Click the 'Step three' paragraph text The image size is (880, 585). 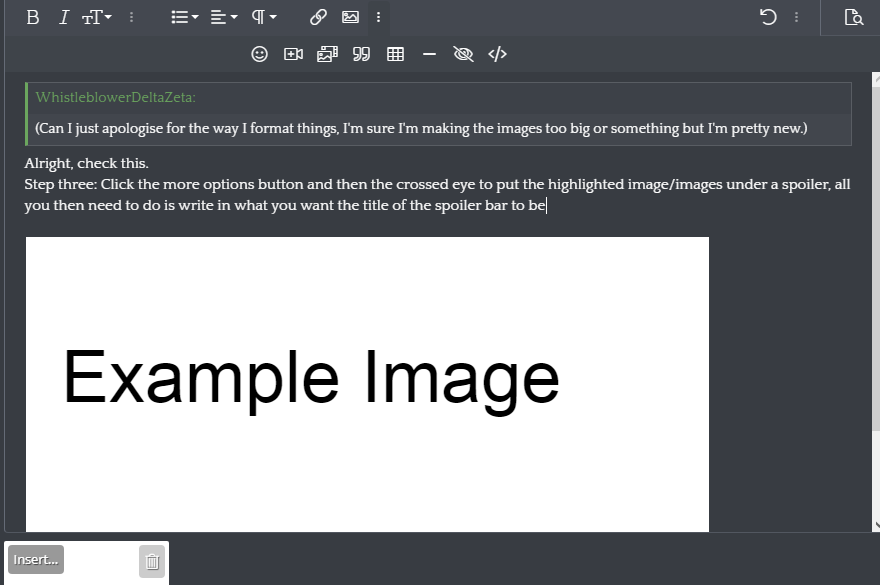(437, 195)
